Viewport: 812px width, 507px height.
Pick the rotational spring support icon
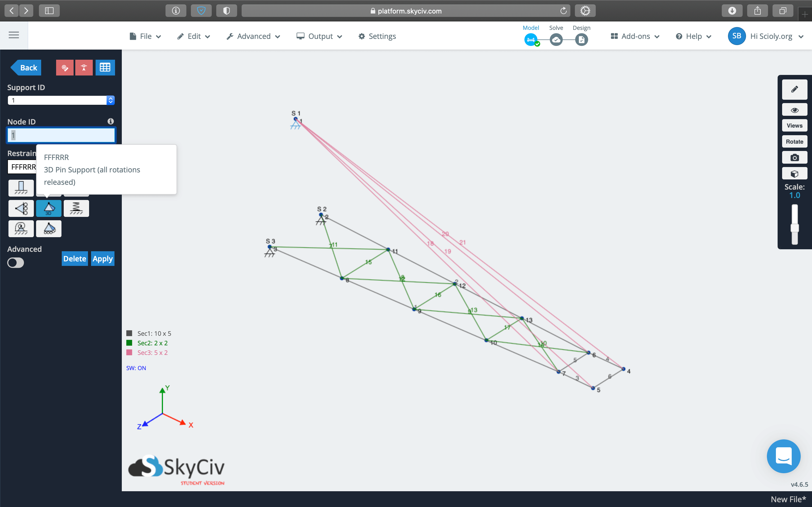tap(21, 229)
